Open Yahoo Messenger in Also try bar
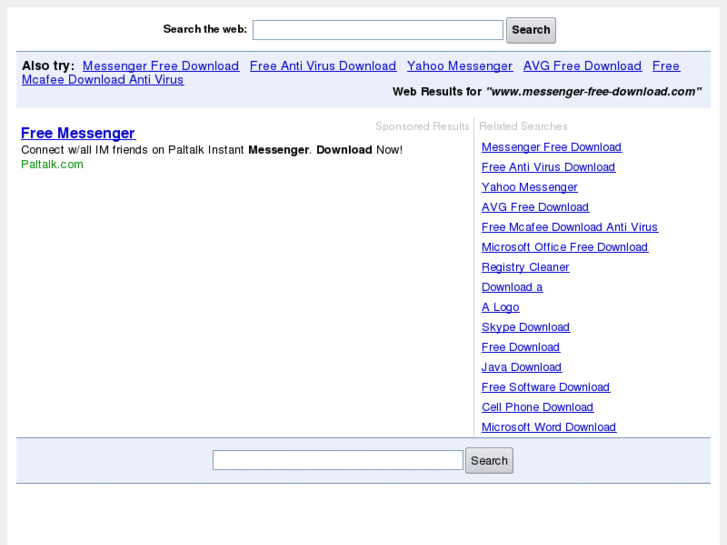 coord(459,66)
